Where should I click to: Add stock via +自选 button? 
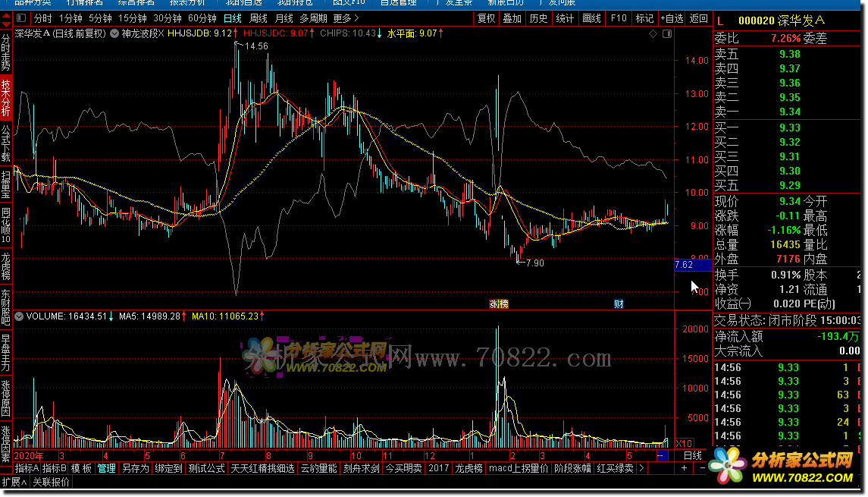tap(672, 18)
